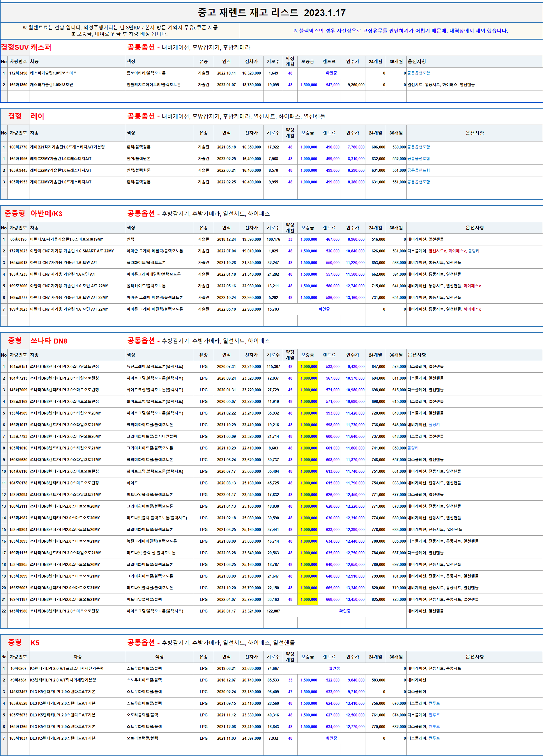Click vehicle number 169호9777
This screenshot has height=756, width=543.
[x=18, y=298]
